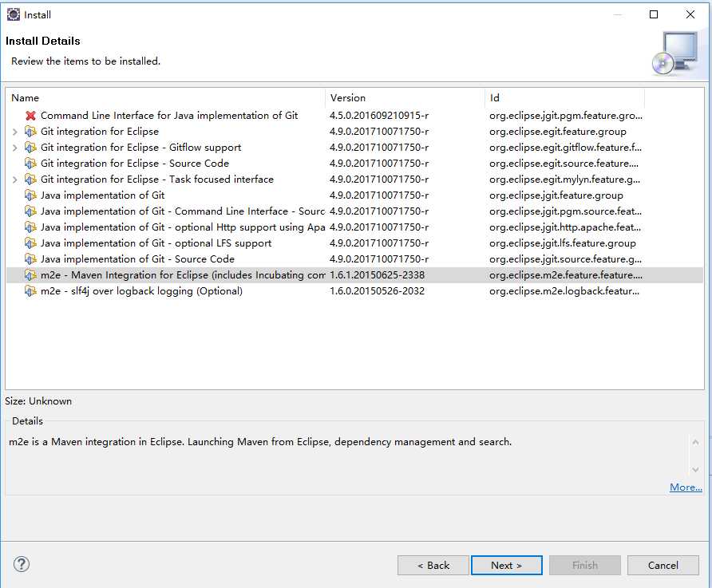This screenshot has width=712, height=588.
Task: Click the feature icon next to Gitflow support
Action: point(30,148)
